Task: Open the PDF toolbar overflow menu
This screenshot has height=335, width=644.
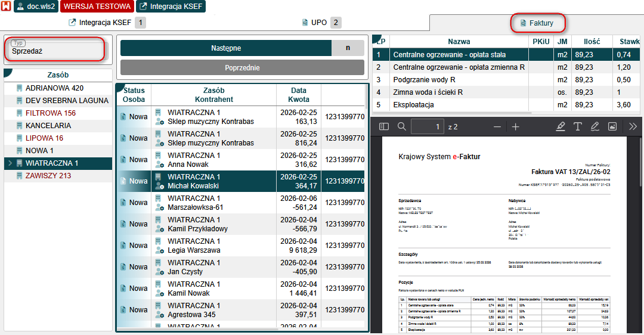Action: tap(633, 126)
